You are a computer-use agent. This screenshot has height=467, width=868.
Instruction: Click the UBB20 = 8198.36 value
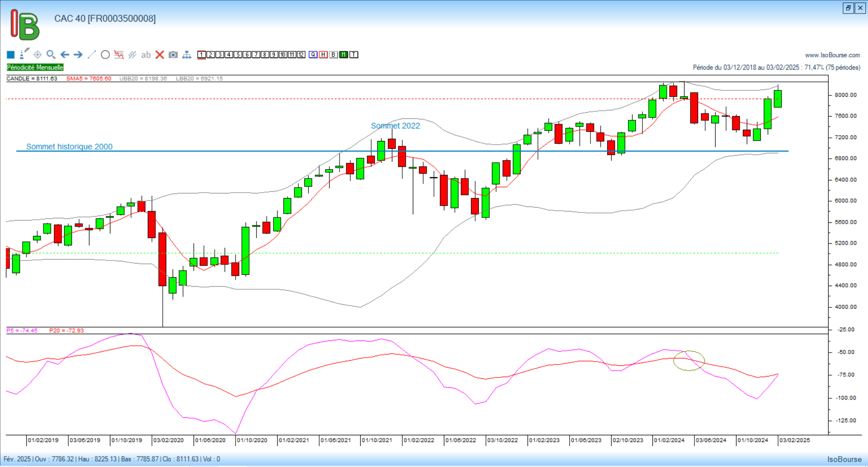coord(143,78)
